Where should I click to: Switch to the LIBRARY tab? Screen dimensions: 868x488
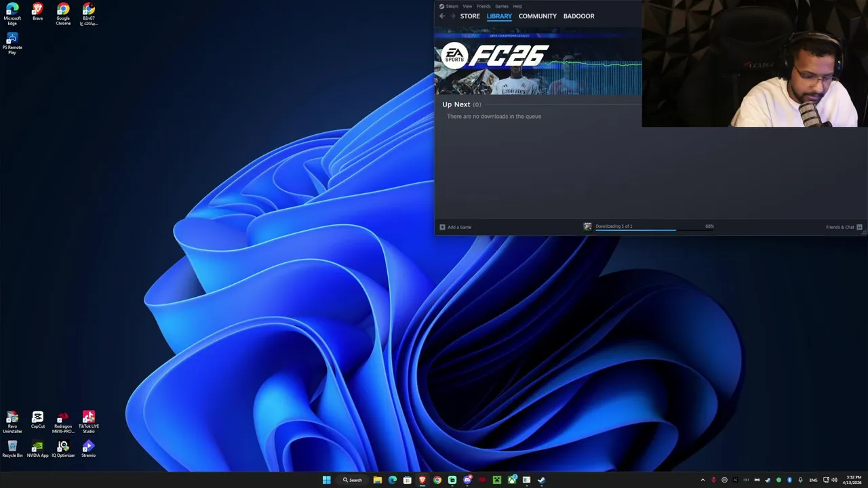click(x=499, y=16)
